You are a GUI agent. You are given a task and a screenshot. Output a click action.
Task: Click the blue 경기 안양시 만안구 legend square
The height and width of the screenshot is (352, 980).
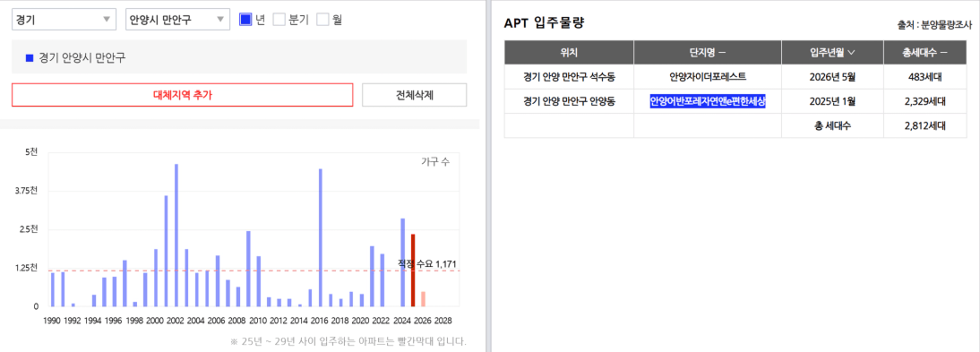pyautogui.click(x=29, y=57)
